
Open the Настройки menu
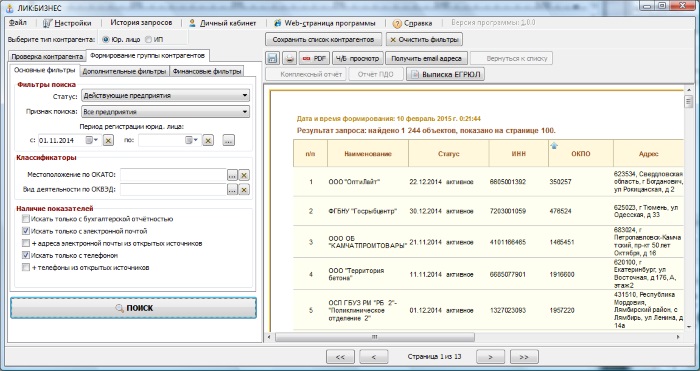[67, 23]
